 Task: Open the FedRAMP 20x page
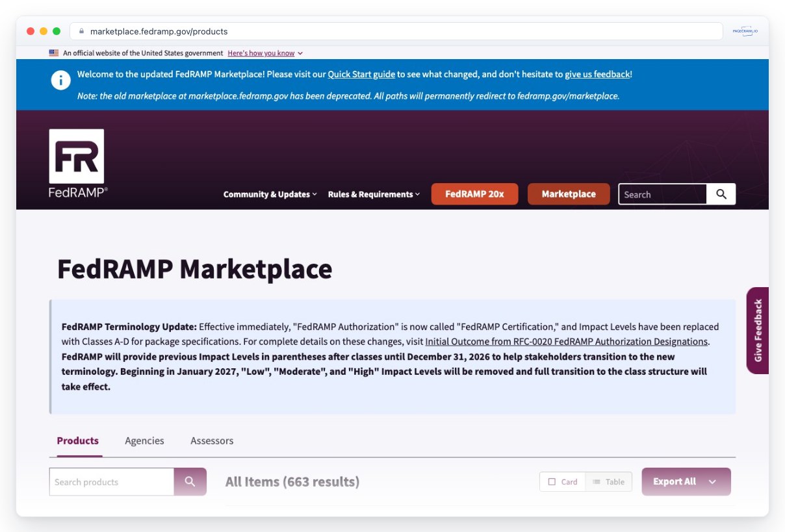[x=474, y=194]
